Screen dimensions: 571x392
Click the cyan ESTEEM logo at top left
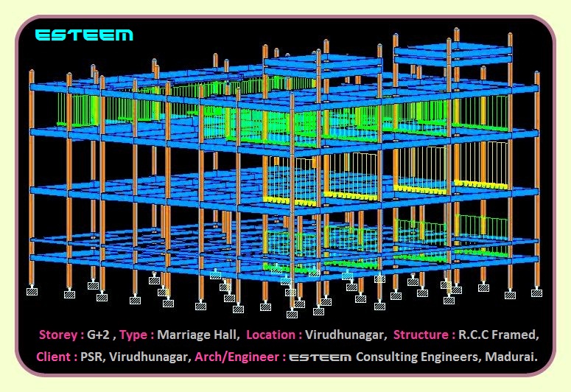click(84, 35)
